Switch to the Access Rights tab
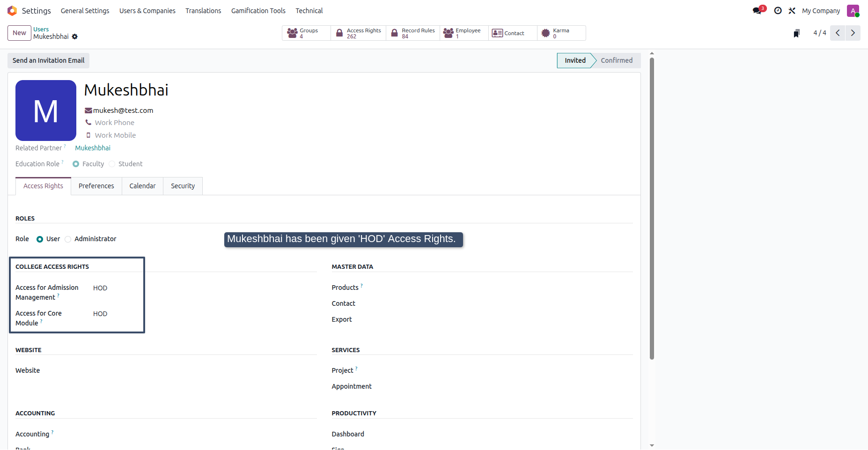This screenshot has height=450, width=868. click(43, 186)
